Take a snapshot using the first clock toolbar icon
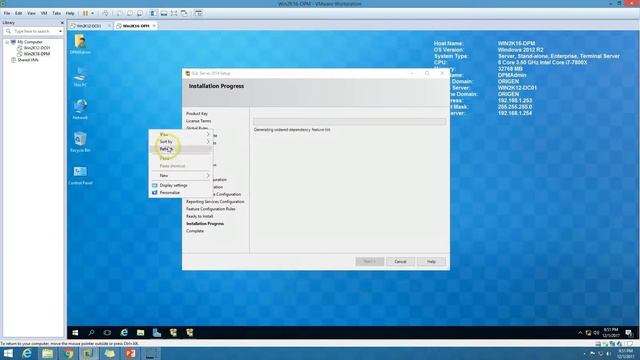Screen dimensions: 640x360 120,13
